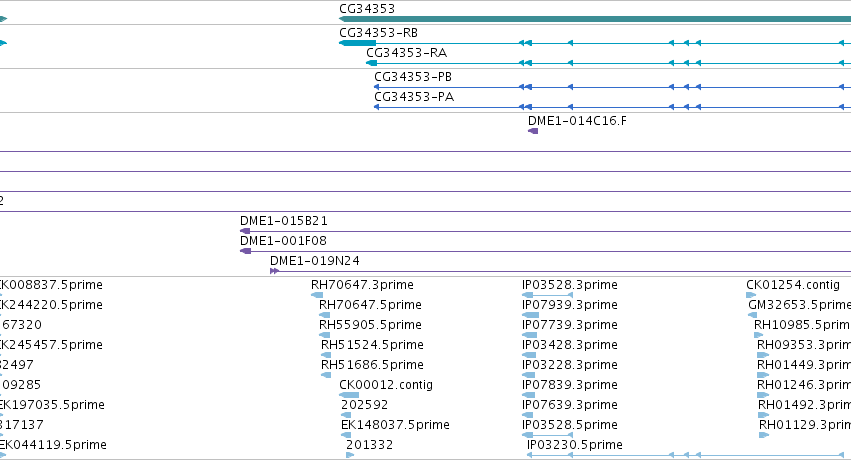Click the IP03528.3prime EST feature
The height and width of the screenshot is (460, 851).
pyautogui.click(x=548, y=295)
